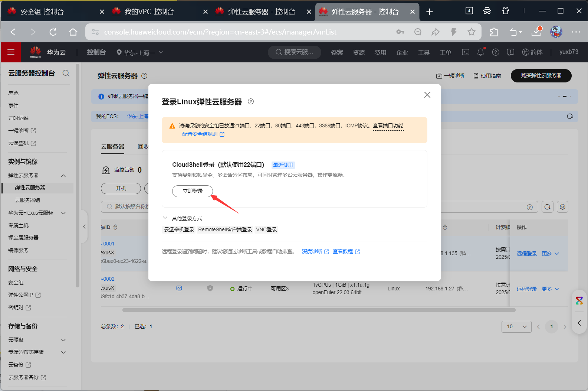
Task: Open 一键诊断 in sidebar
Action: pyautogui.click(x=22, y=130)
